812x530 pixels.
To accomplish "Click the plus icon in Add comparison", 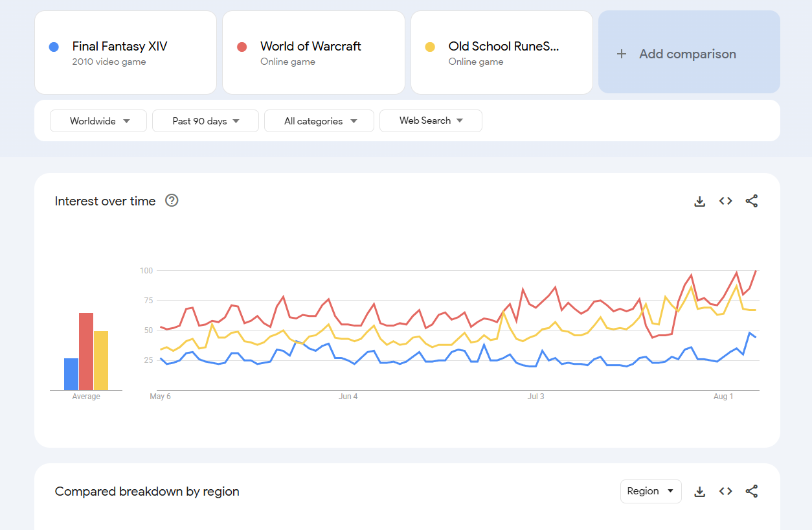I will [x=622, y=54].
